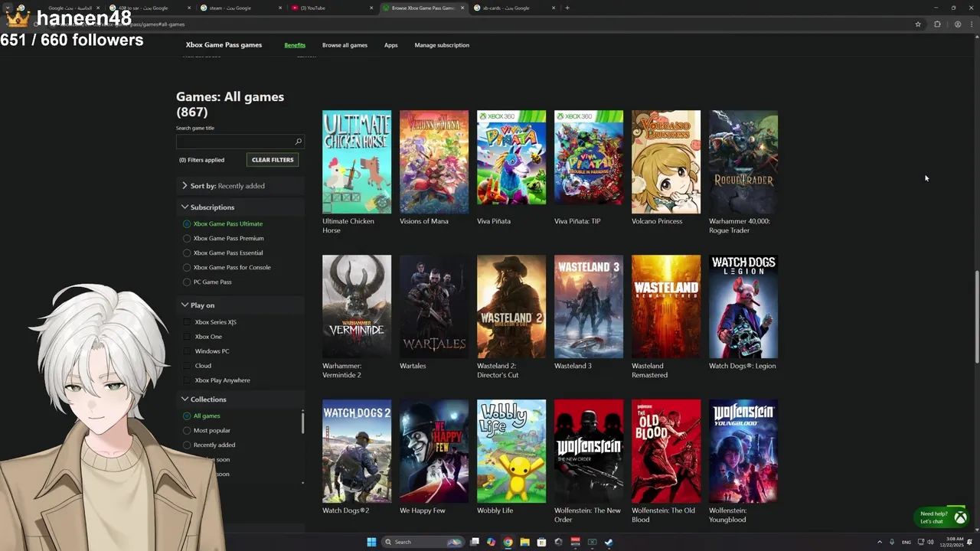This screenshot has height=551, width=980.
Task: Open the Chrome three-dot menu
Action: coord(971,24)
